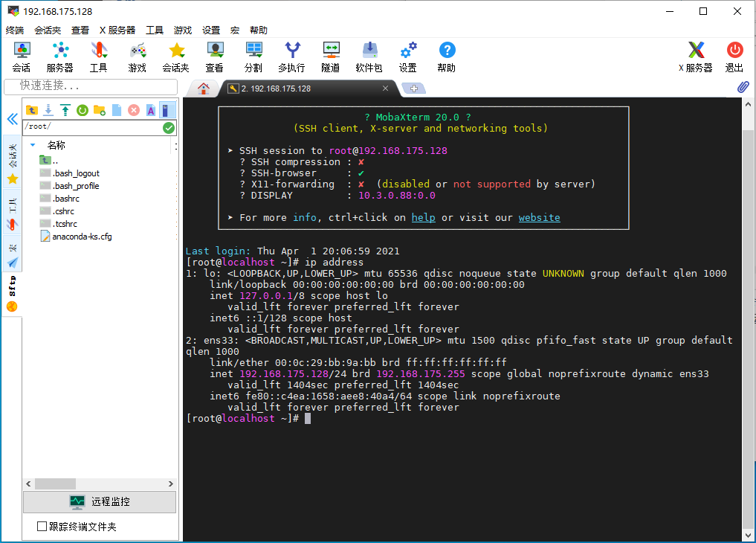
Task: Refresh the SFTP folder with green icon
Action: click(83, 110)
